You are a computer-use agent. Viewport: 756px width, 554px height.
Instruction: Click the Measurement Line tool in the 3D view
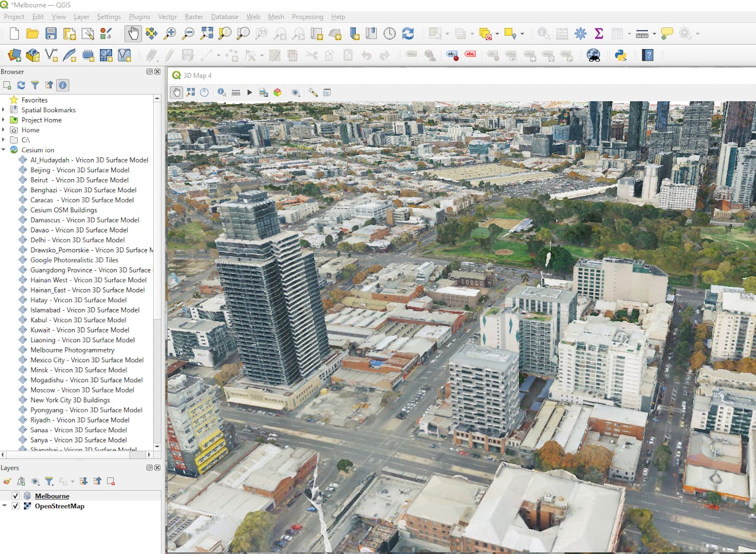[236, 92]
